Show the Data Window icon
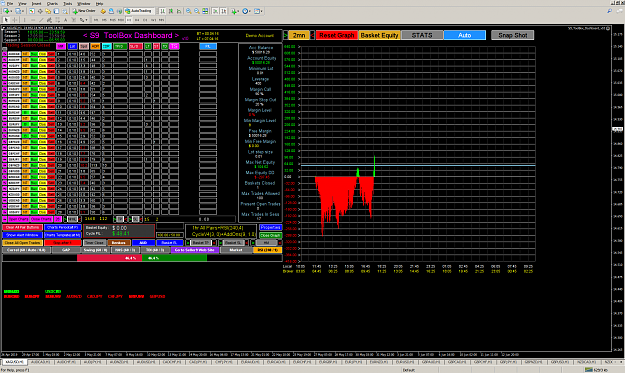This screenshot has width=625, height=373. tap(40, 11)
